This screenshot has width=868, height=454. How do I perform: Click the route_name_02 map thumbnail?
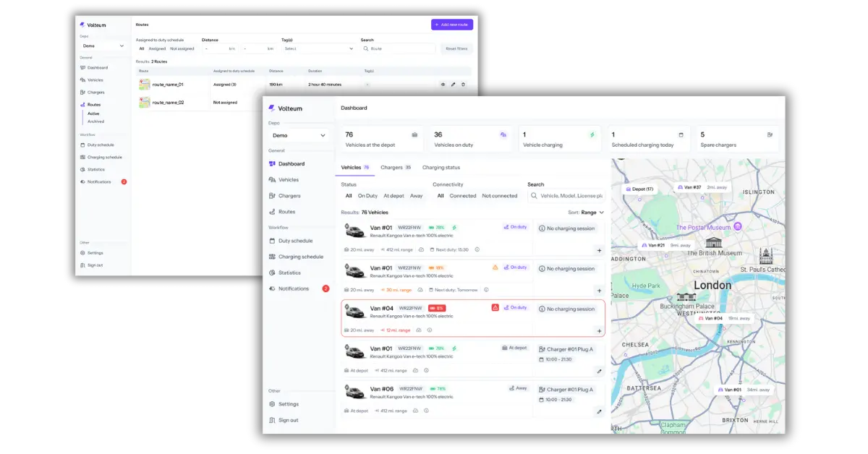pyautogui.click(x=145, y=103)
